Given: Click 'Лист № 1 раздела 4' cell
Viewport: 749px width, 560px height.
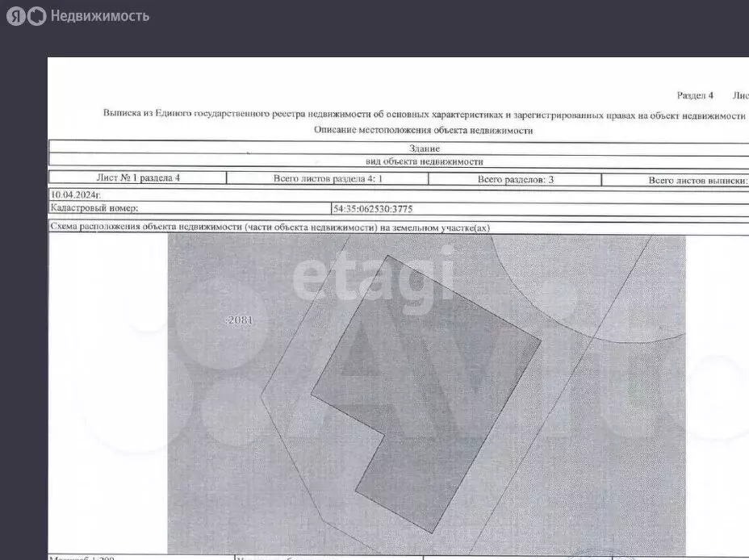Looking at the screenshot, I should 137,178.
